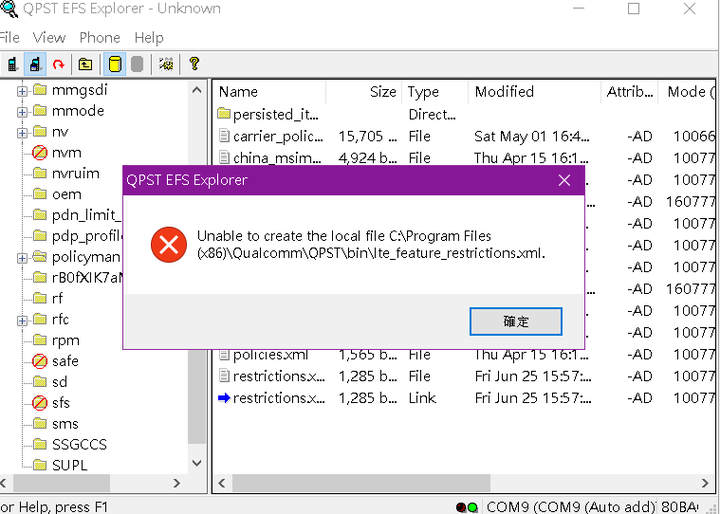The width and height of the screenshot is (720, 514).
Task: Click 'COM9 (COM9 (Auto add)' in status bar
Action: tap(570, 507)
